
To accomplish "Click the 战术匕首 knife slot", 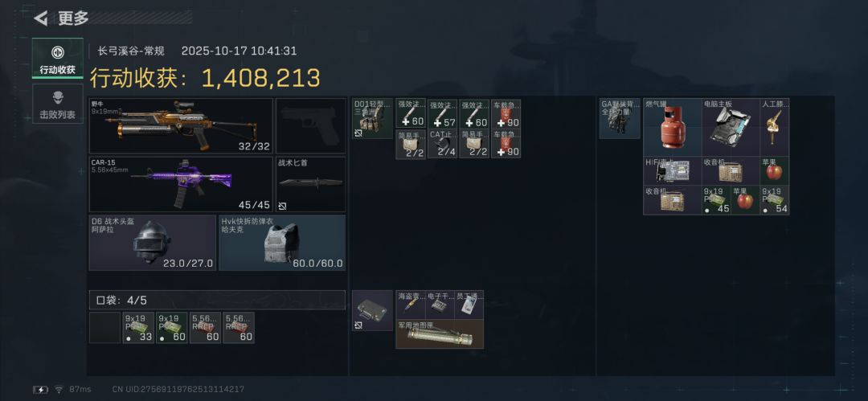I will pyautogui.click(x=310, y=185).
